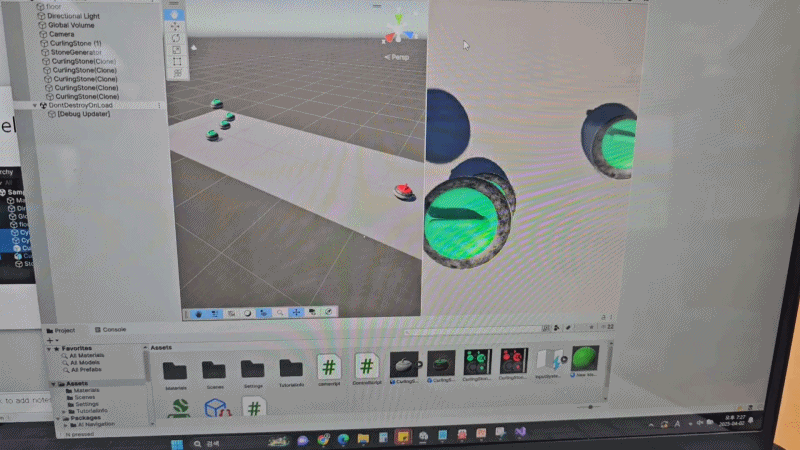Expand the TutorialInfo folder arrow in the Project tree
This screenshot has height=450, width=800.
click(x=64, y=411)
